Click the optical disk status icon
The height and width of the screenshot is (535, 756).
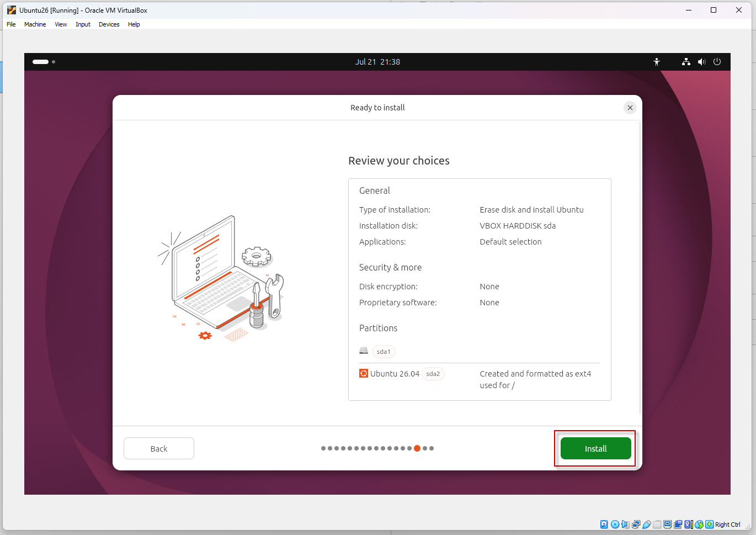(x=615, y=525)
